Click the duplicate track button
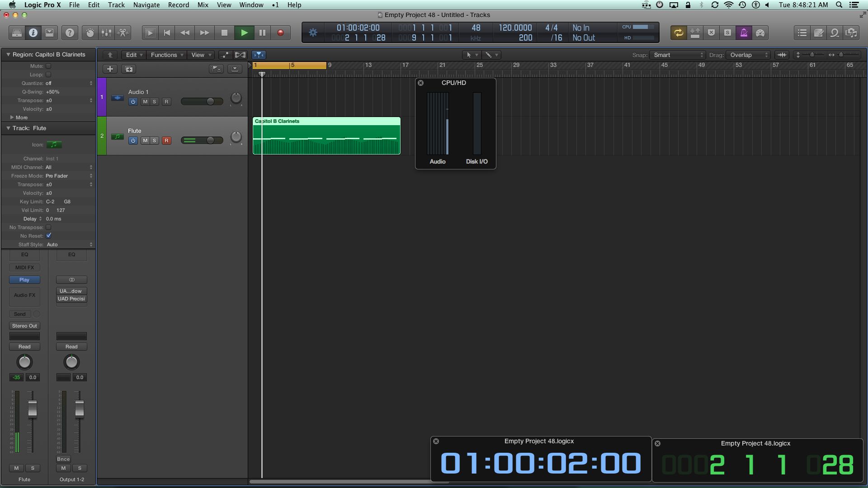The image size is (868, 488). click(129, 69)
